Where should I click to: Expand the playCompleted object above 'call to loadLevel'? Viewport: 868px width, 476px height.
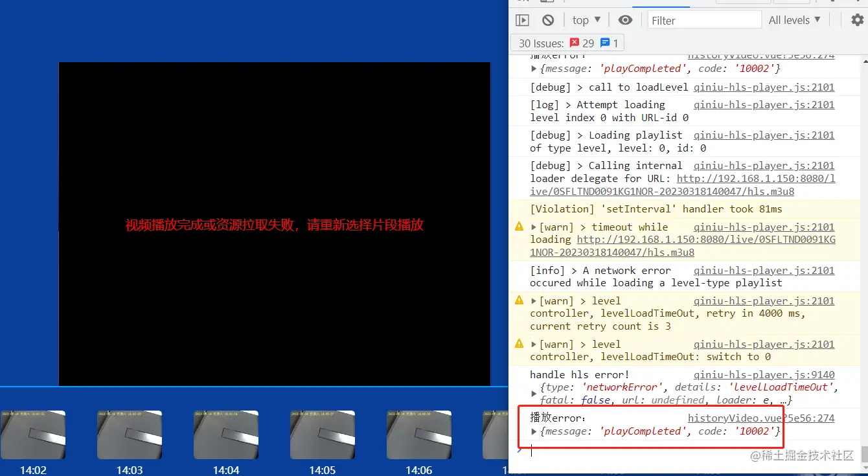(x=534, y=69)
